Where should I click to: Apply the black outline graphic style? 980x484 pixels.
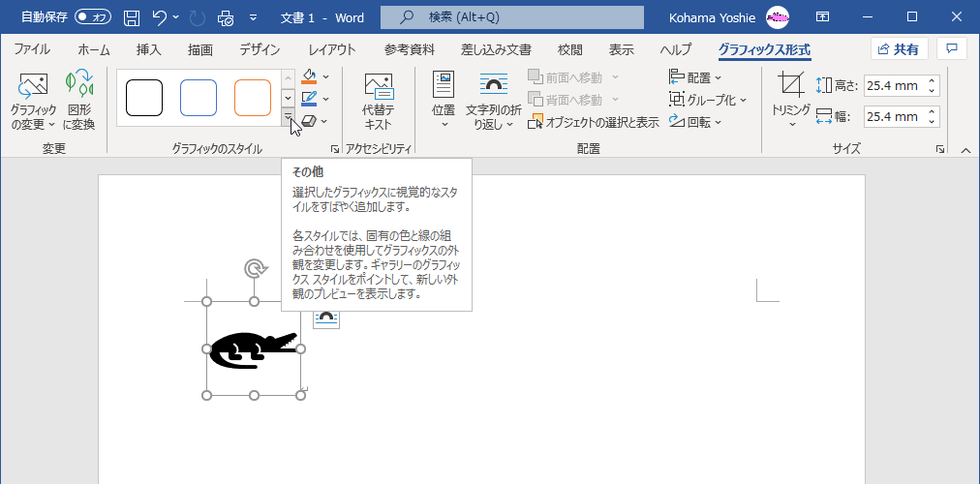click(x=144, y=98)
